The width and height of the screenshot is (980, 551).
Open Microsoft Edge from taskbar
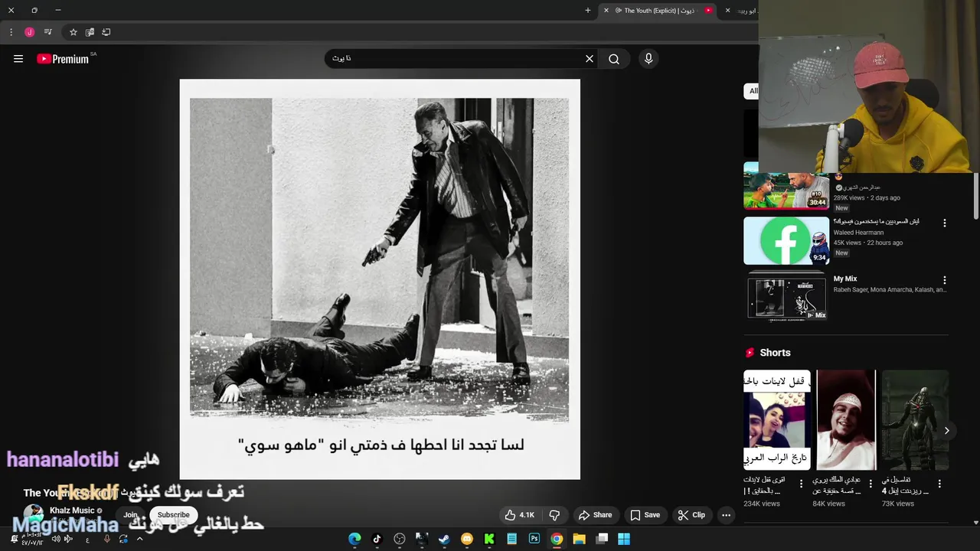[x=354, y=539]
